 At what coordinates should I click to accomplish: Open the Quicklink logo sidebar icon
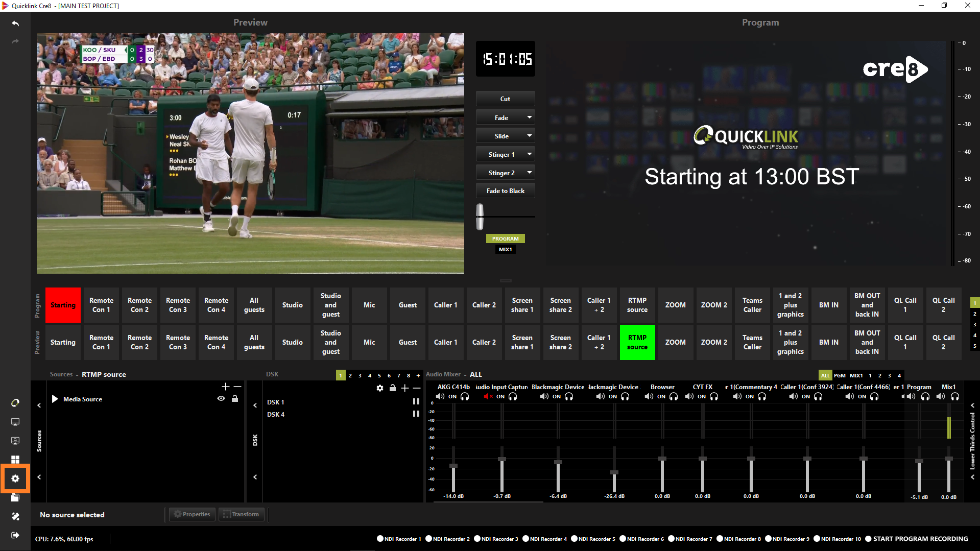coord(15,403)
